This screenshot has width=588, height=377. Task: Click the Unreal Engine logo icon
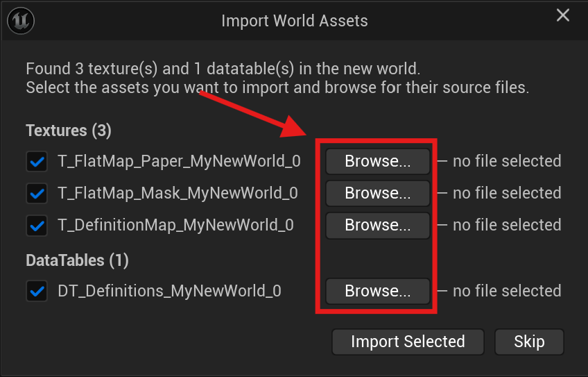coord(21,21)
